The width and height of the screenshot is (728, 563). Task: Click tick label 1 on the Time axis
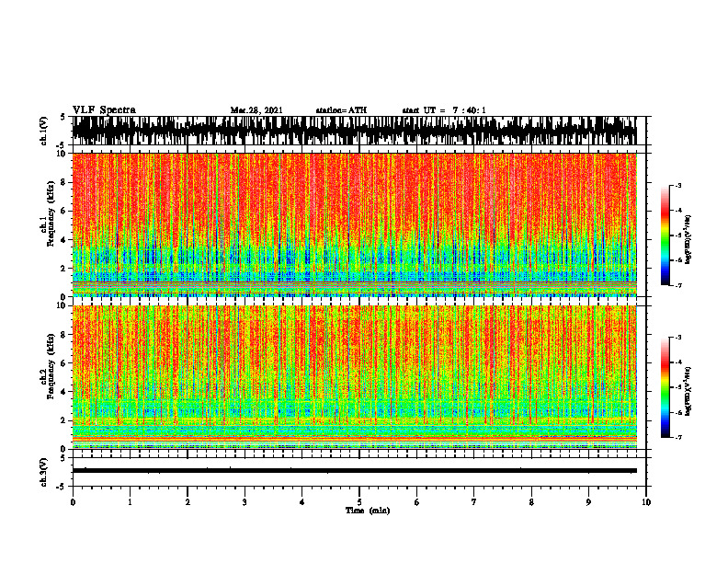click(x=130, y=502)
